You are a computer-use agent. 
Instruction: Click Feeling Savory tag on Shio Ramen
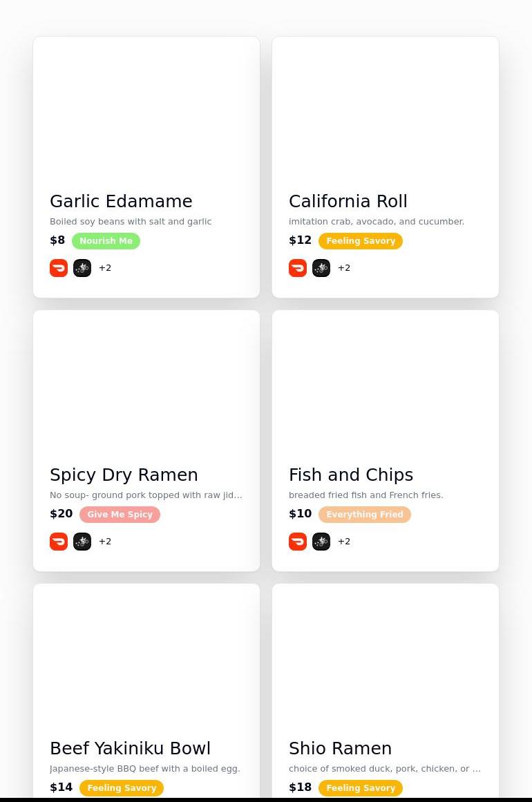[361, 788]
